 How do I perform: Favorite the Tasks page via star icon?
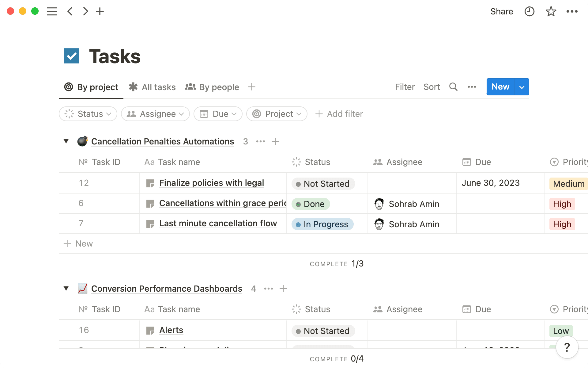551,11
